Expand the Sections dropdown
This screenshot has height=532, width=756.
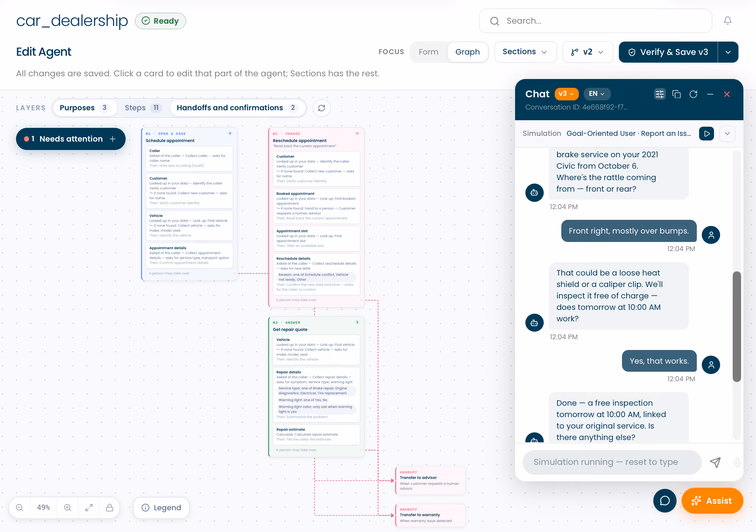pyautogui.click(x=525, y=52)
